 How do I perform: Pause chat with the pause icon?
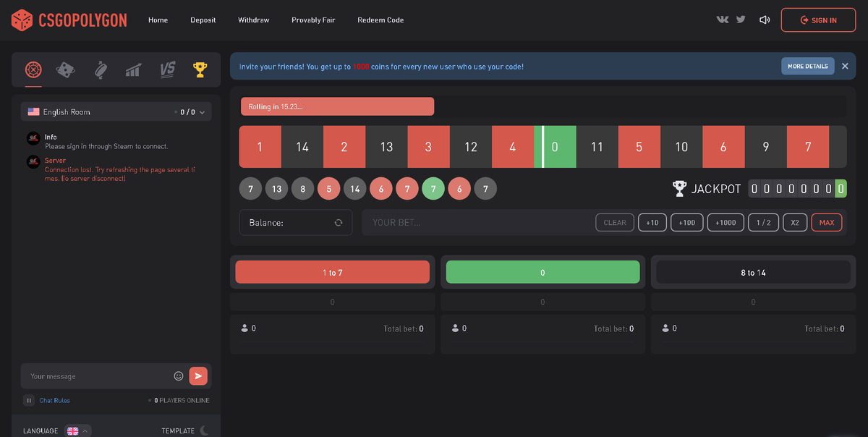[x=29, y=400]
